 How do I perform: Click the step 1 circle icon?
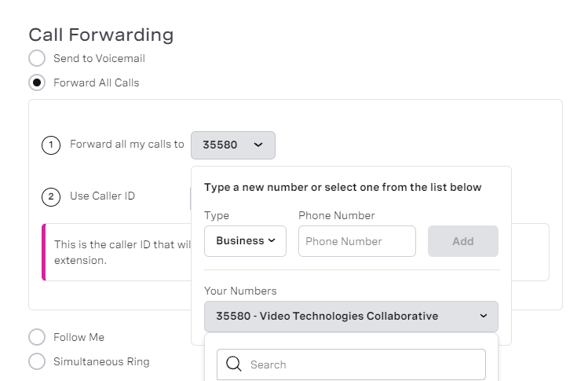51,145
